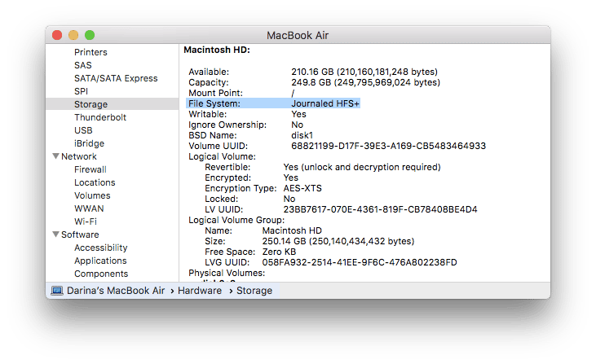Click the Locked label
This screenshot has width=596, height=364.
pyautogui.click(x=222, y=199)
